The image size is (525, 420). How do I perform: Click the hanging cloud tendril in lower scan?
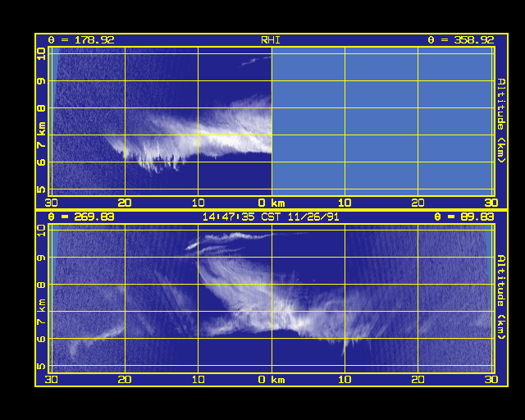click(344, 347)
